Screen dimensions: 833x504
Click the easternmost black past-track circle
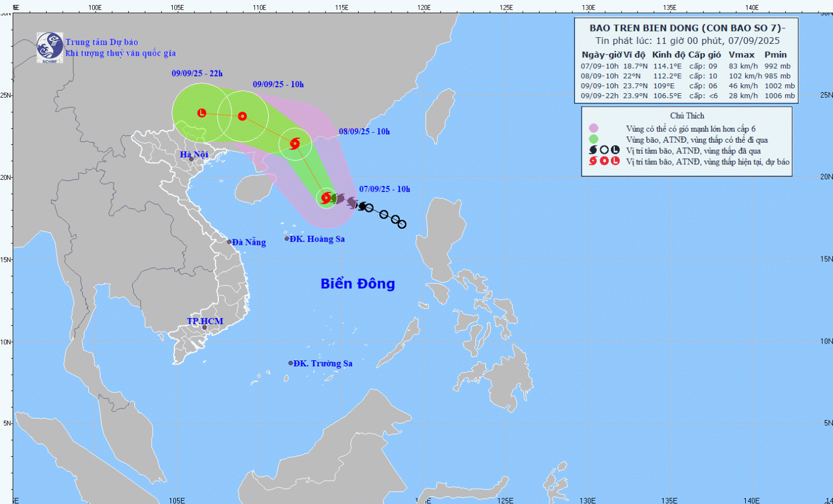coord(402,224)
